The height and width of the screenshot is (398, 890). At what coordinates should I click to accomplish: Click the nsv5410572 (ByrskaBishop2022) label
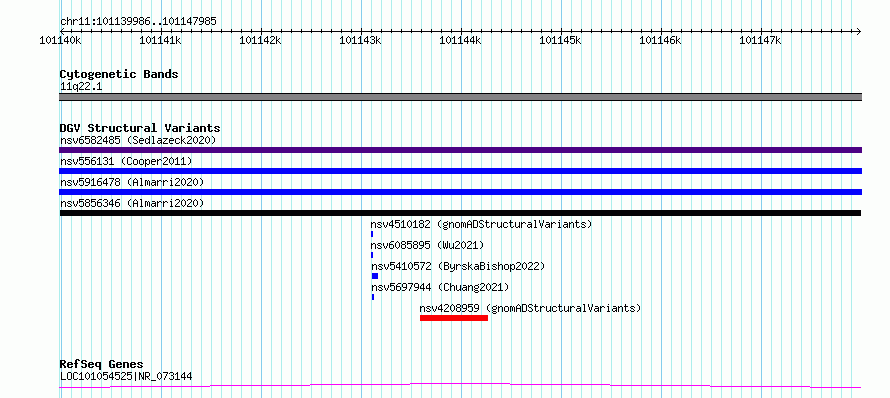(458, 266)
